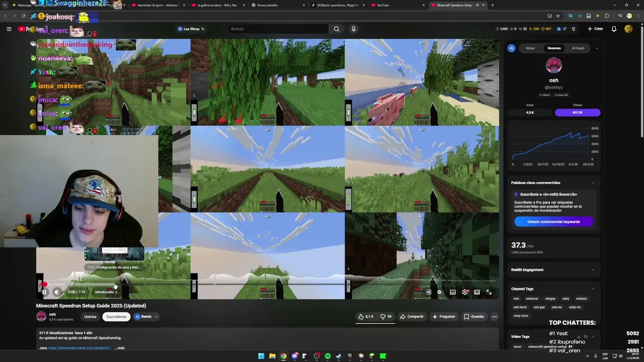This screenshot has height=362, width=644.
Task: Click the oshmcsr channel tag
Action: 532,299
